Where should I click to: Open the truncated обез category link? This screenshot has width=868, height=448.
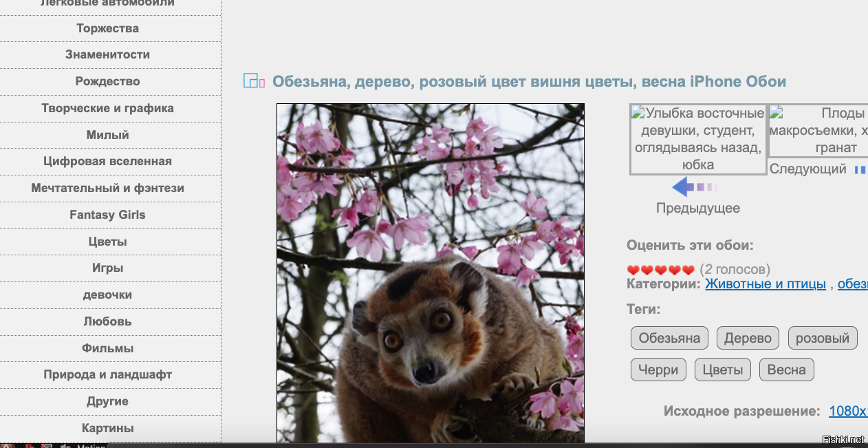click(x=853, y=284)
